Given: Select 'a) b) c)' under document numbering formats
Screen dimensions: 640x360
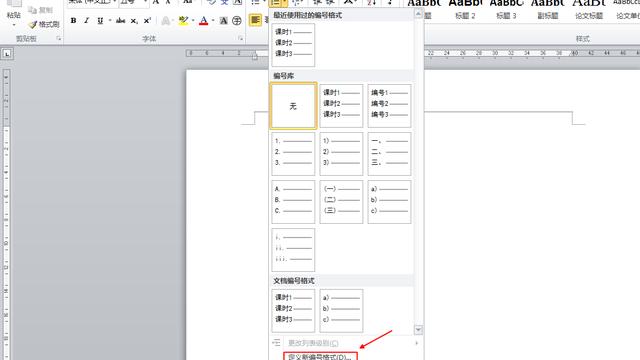Looking at the screenshot, I should pos(341,311).
